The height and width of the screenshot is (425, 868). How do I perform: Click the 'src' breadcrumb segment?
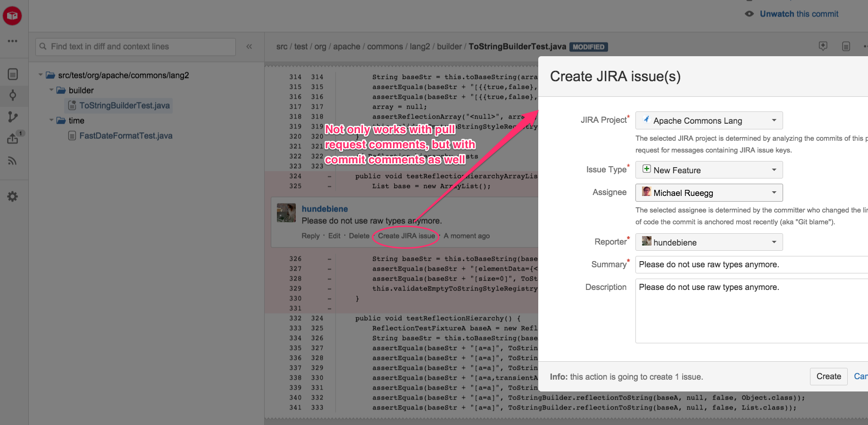[282, 46]
